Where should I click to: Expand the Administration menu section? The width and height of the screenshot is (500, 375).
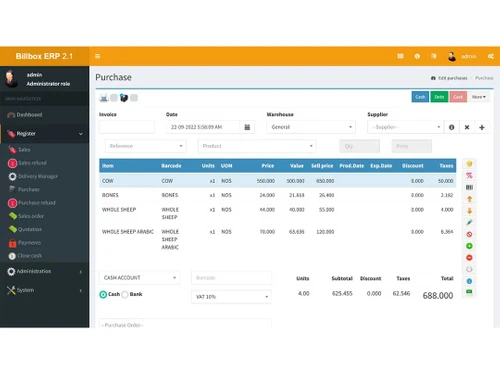[x=45, y=271]
